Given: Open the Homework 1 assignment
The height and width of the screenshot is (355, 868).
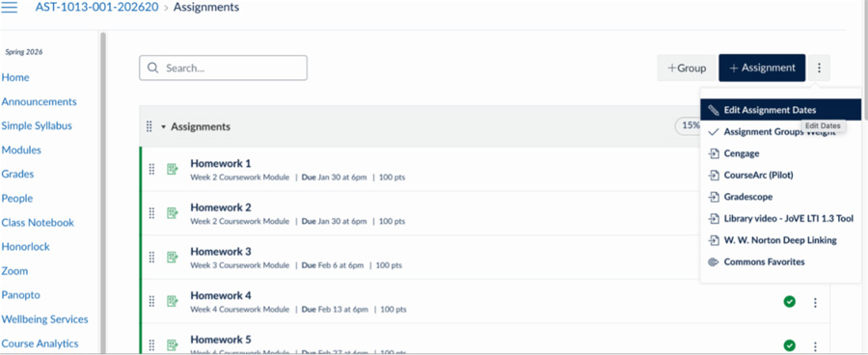Looking at the screenshot, I should 220,163.
